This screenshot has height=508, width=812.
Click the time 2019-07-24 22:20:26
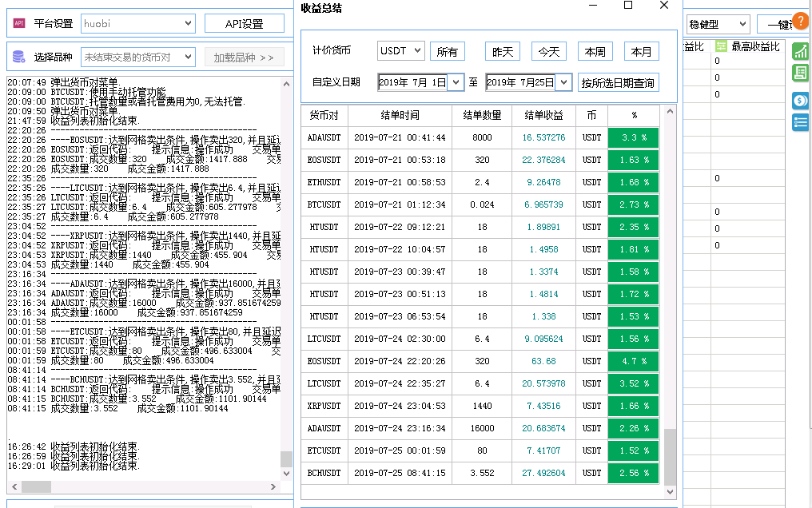(400, 361)
